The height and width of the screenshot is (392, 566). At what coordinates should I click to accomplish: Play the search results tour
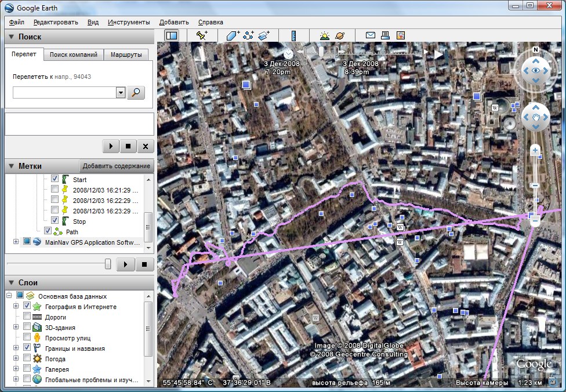click(x=111, y=146)
